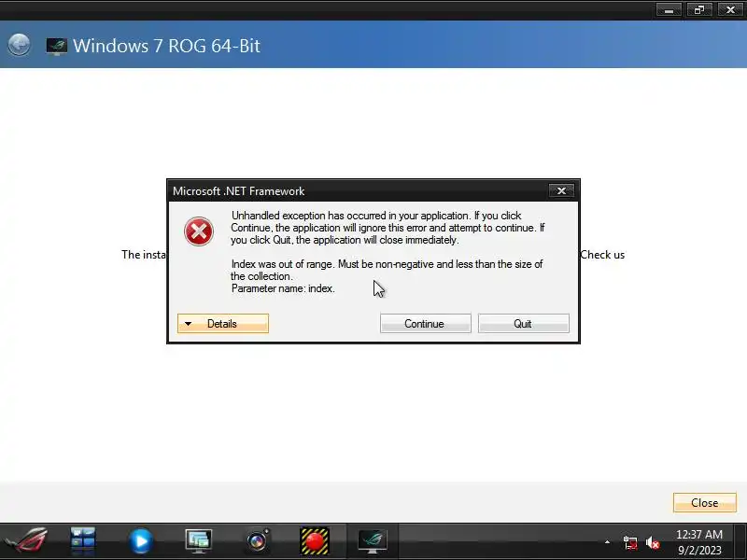Image resolution: width=747 pixels, height=560 pixels.
Task: Open the window switcher icon in the taskbar
Action: [x=83, y=541]
